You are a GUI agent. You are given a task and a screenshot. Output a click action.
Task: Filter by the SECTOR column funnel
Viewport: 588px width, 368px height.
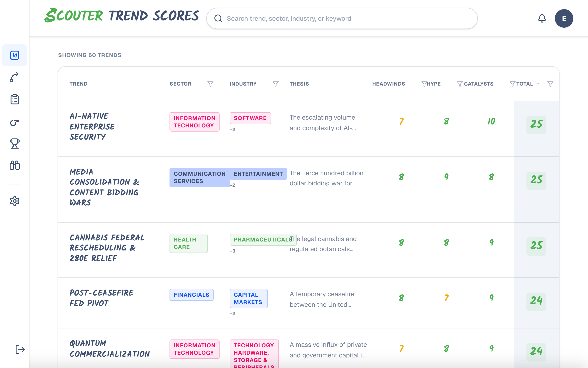pos(210,84)
